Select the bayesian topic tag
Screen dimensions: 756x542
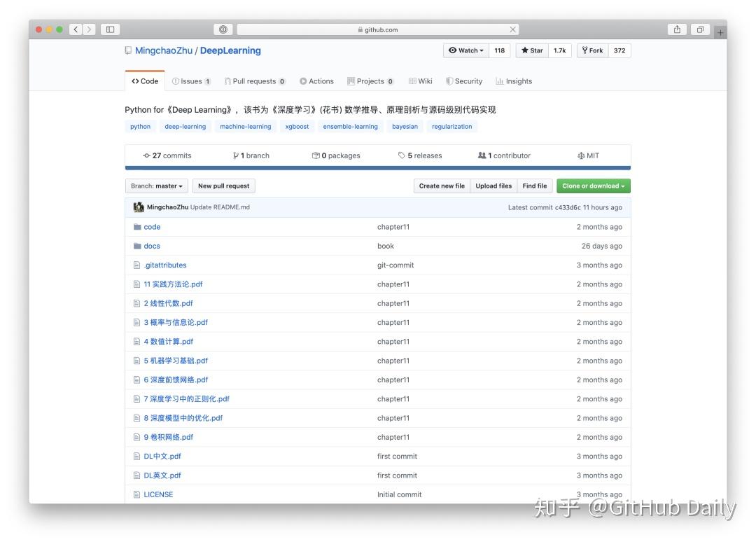[405, 126]
